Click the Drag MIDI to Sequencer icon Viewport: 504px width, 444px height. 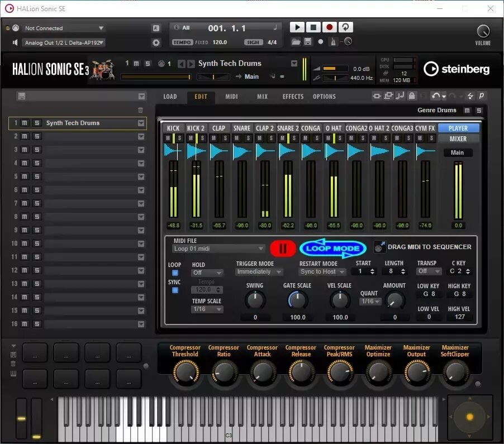(379, 246)
